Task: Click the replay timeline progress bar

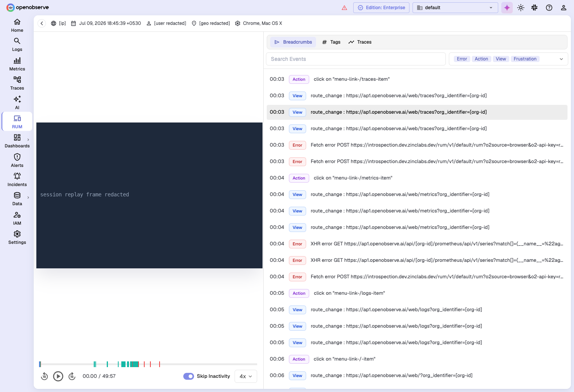Action: (x=148, y=364)
